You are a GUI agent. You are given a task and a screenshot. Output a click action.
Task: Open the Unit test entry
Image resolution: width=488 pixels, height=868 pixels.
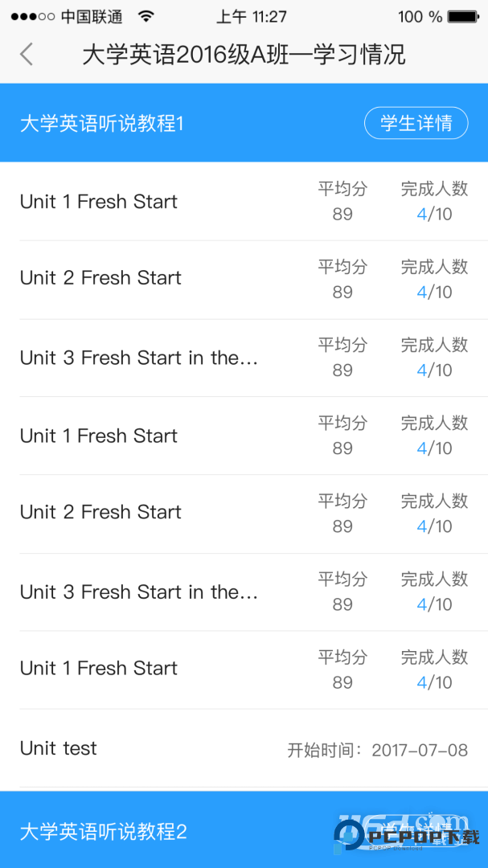(x=58, y=748)
